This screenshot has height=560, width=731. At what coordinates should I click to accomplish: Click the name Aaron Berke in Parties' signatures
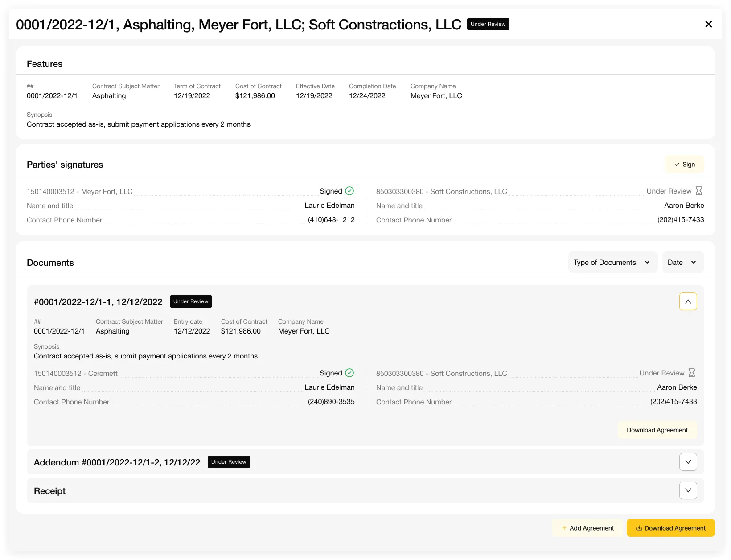(684, 206)
